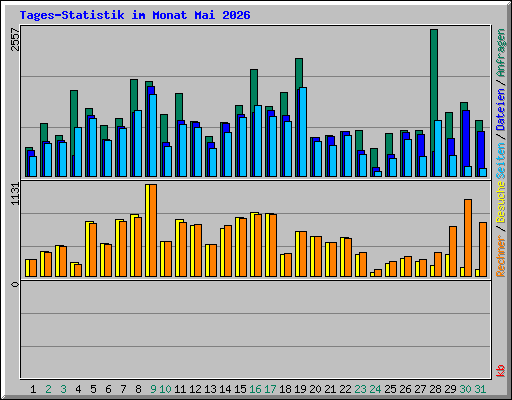Select the day 19 cyan bar
The width and height of the screenshot is (512, 400).
click(303, 132)
